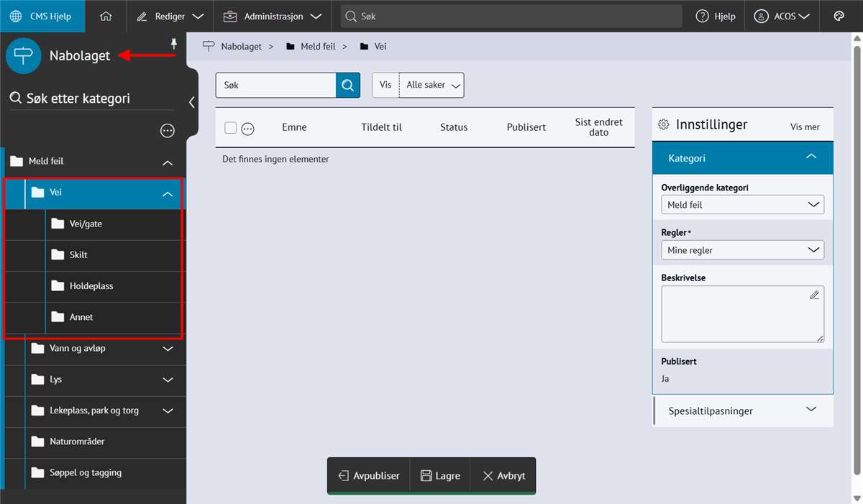The image size is (863, 504).
Task: Open the color palette theme icon
Action: 839,16
